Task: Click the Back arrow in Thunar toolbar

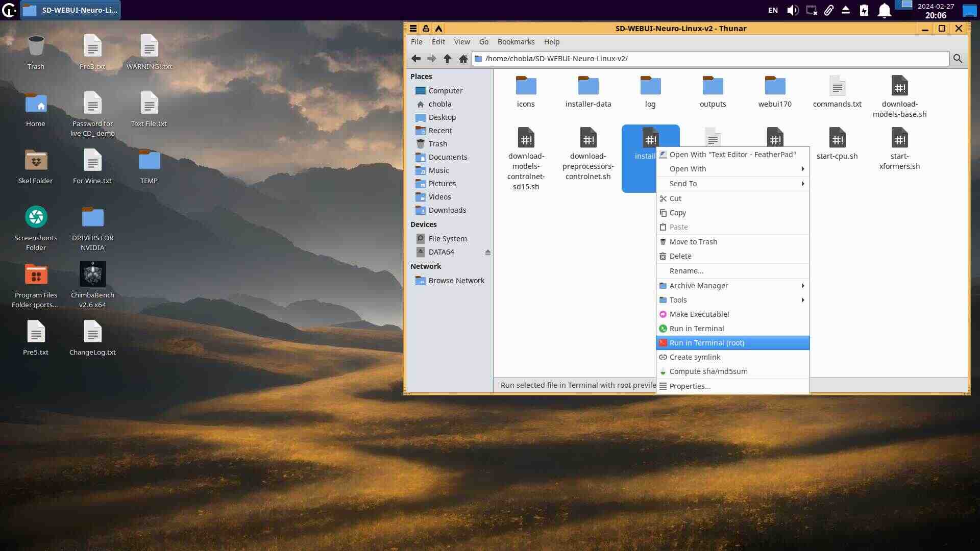Action: coord(416,59)
